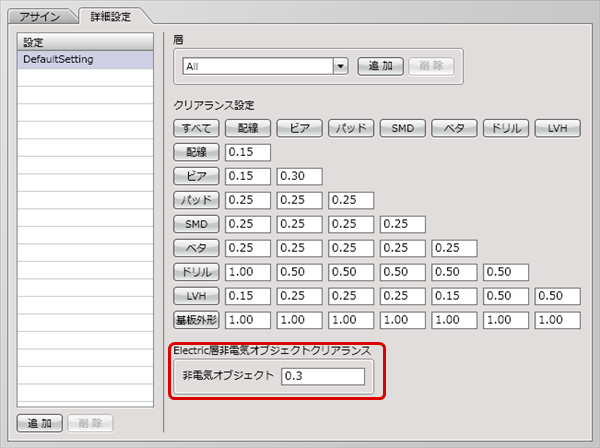Edit the 配線-to-配線 clearance field
The image size is (600, 448).
pos(248,152)
